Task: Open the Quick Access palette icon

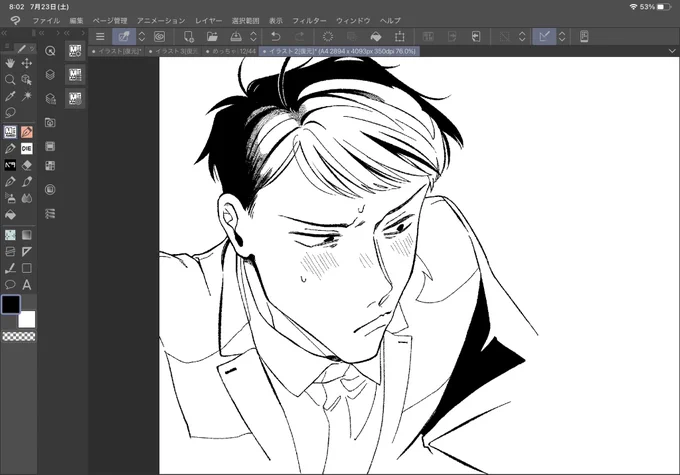Action: (50, 51)
